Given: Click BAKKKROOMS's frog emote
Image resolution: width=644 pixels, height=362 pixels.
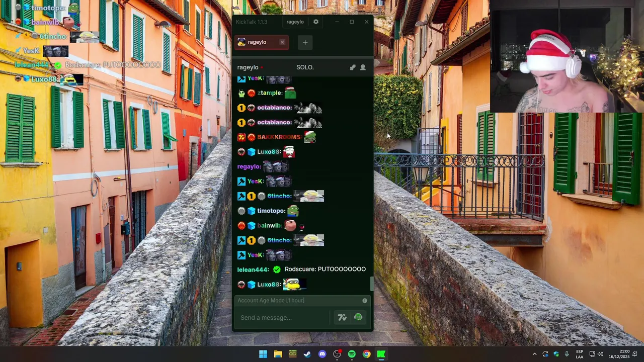Looking at the screenshot, I should point(309,137).
